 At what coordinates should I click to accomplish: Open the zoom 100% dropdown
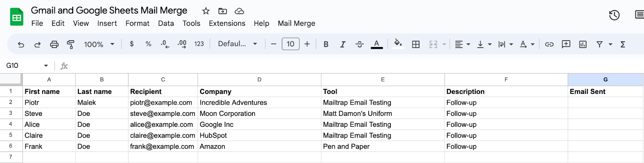coord(99,44)
